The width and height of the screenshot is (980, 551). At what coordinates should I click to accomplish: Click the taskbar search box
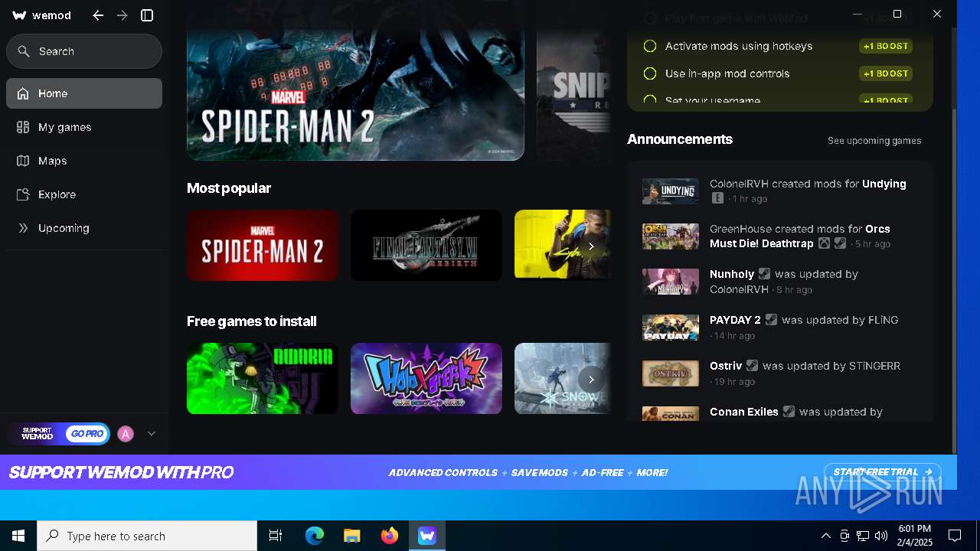tap(147, 536)
